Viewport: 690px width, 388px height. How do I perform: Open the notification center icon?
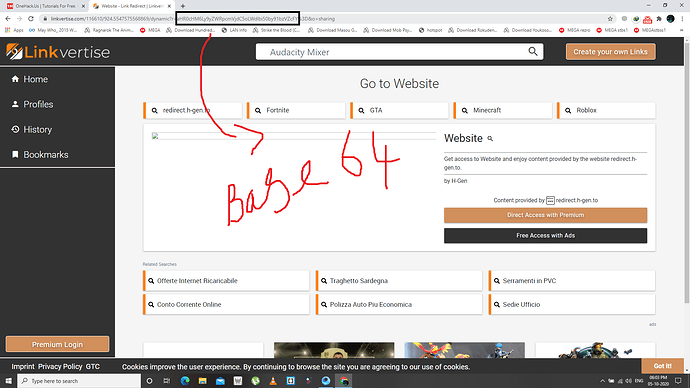point(678,381)
